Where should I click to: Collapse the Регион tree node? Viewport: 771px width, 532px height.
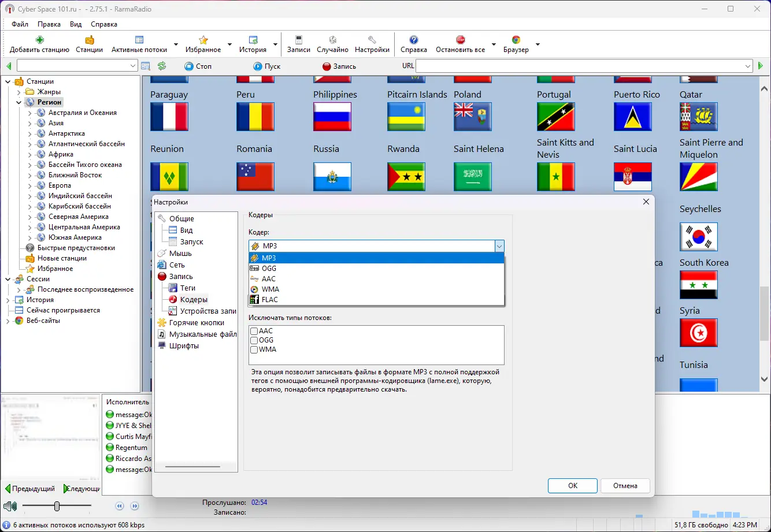[x=19, y=102]
